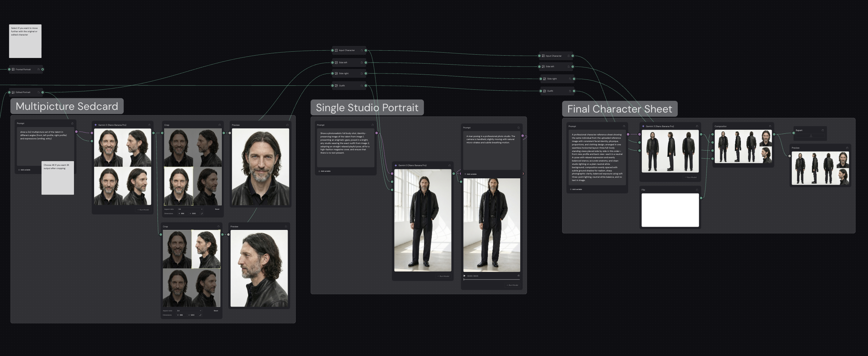The height and width of the screenshot is (356, 868).
Task: Click image icon on Input Character above Single Studio Portrait
Action: coord(336,50)
